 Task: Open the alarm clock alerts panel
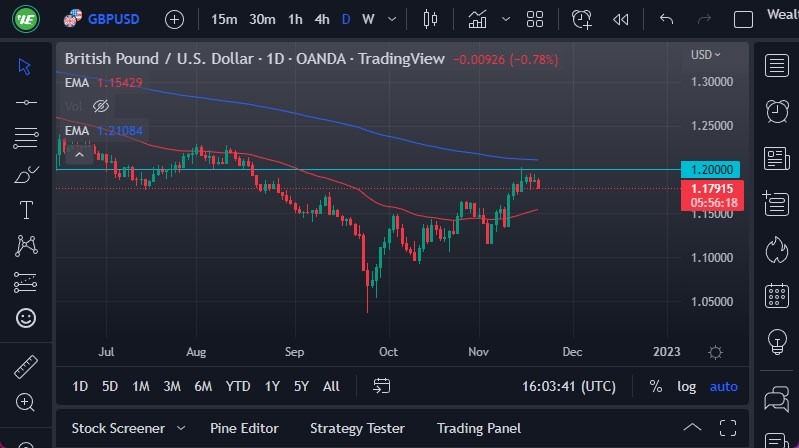tap(776, 110)
